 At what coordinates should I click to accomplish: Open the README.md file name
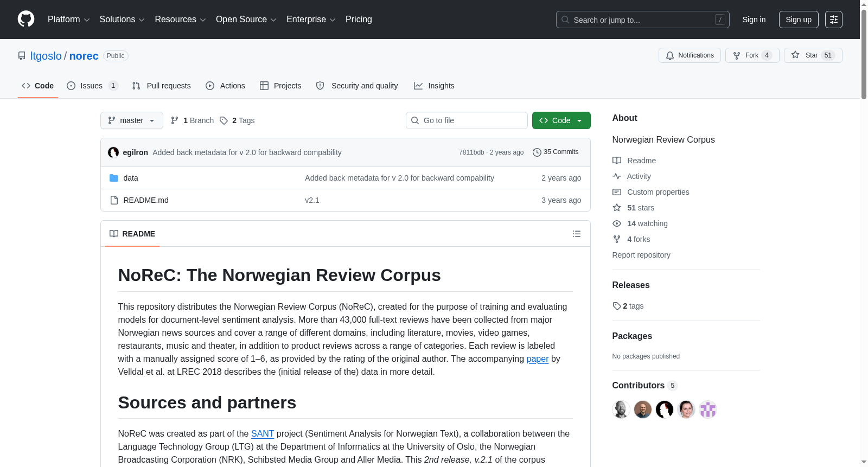pos(146,200)
